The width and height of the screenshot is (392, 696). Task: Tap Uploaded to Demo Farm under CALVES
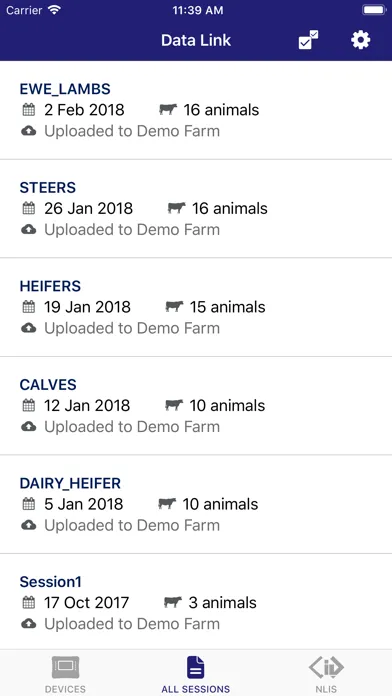point(132,427)
